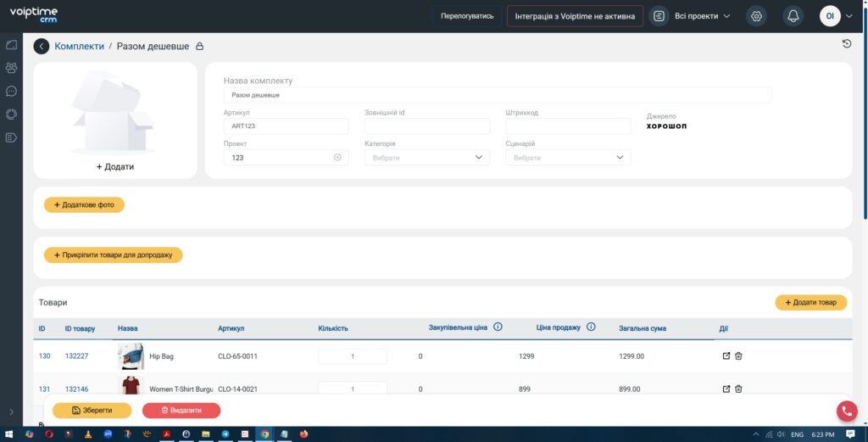Click the empty box placeholder image
The image size is (868, 442).
click(114, 113)
